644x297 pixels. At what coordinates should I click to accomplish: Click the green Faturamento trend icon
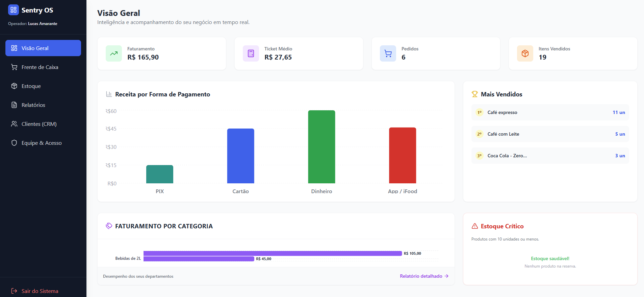114,53
